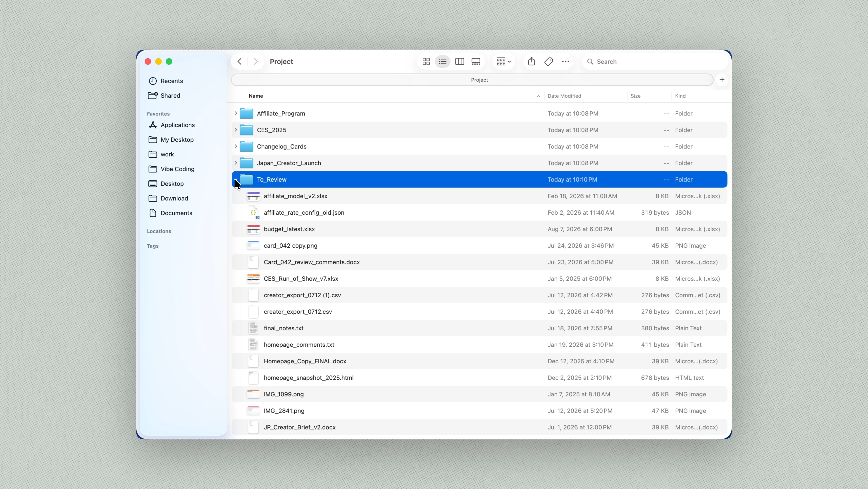The image size is (868, 489).
Task: Select the IMG_2841.png thumbnail
Action: click(x=253, y=411)
